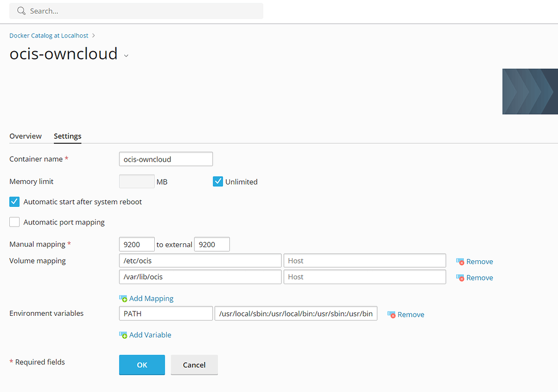
Task: Click the external port 9200 field
Action: (x=211, y=244)
